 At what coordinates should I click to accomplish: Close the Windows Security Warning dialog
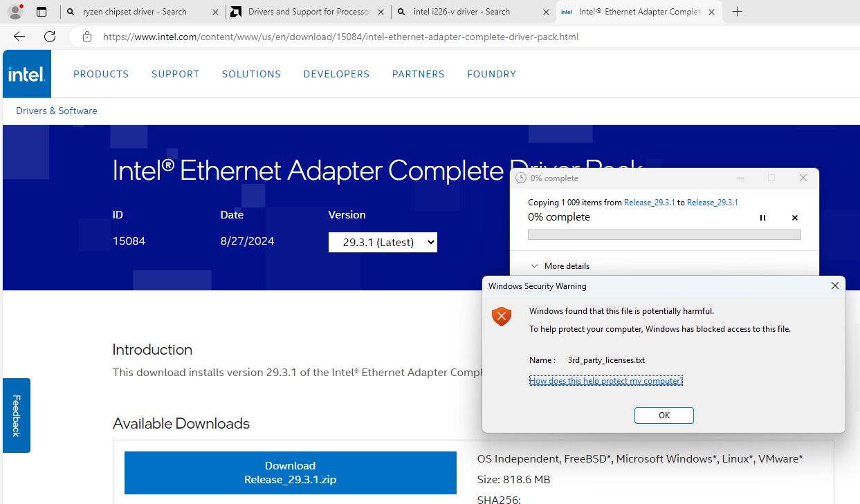835,286
